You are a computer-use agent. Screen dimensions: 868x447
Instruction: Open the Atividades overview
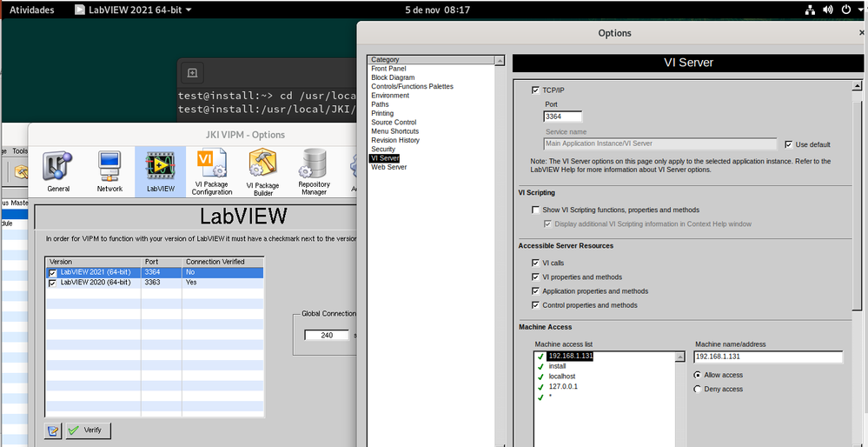[x=31, y=10]
